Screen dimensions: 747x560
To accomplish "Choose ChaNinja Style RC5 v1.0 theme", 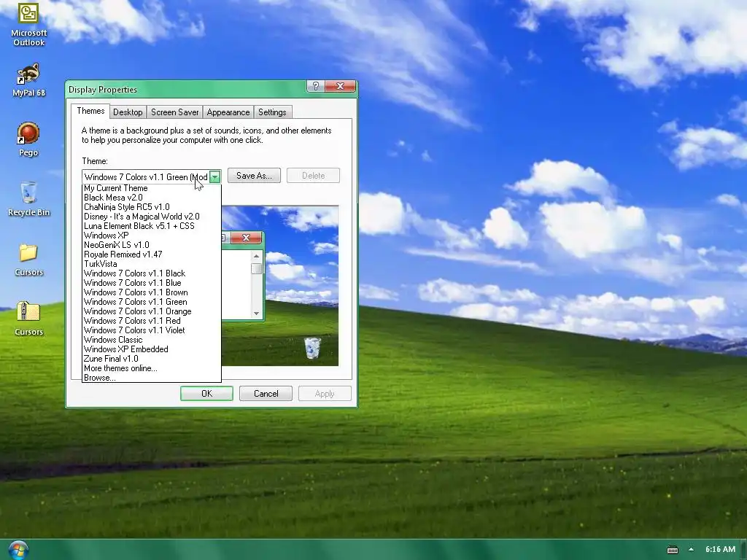I will coord(152,207).
